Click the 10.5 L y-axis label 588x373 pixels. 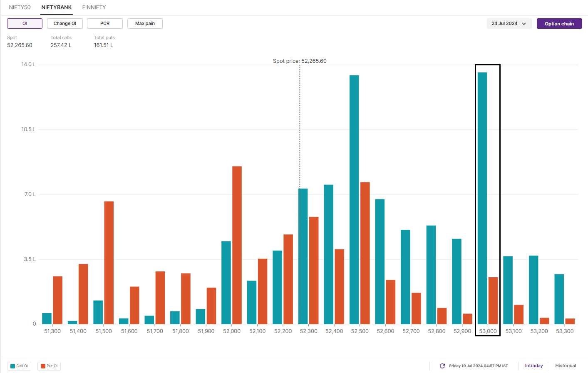click(x=29, y=129)
